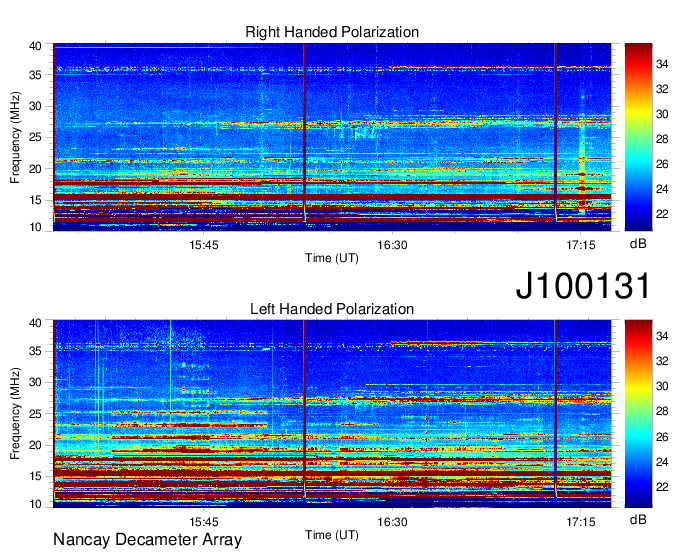680x552 pixels.
Task: Click the 24 dB label on the lower color bar
Action: click(x=662, y=462)
